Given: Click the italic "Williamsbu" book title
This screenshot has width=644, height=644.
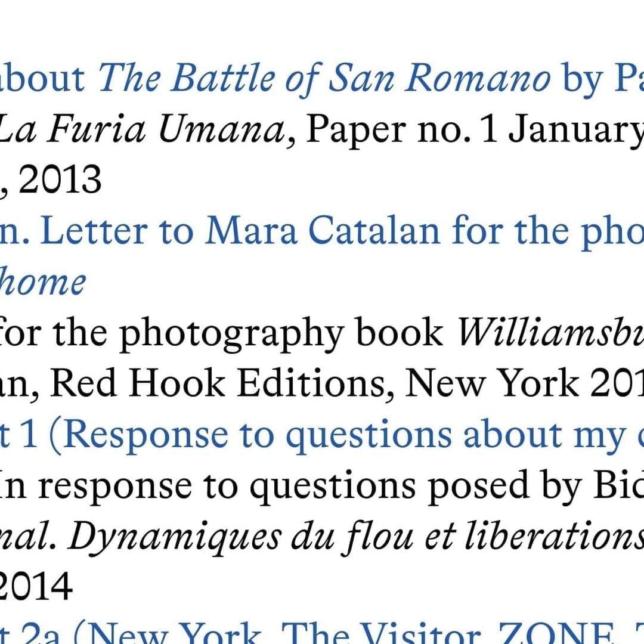Looking at the screenshot, I should click(x=550, y=334).
